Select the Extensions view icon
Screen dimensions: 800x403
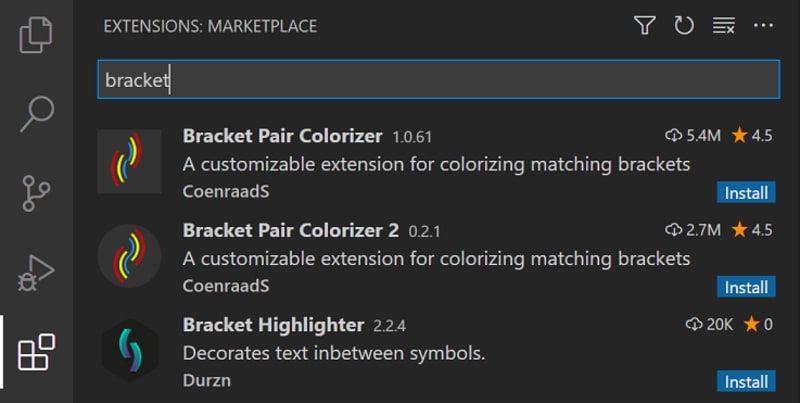click(36, 352)
